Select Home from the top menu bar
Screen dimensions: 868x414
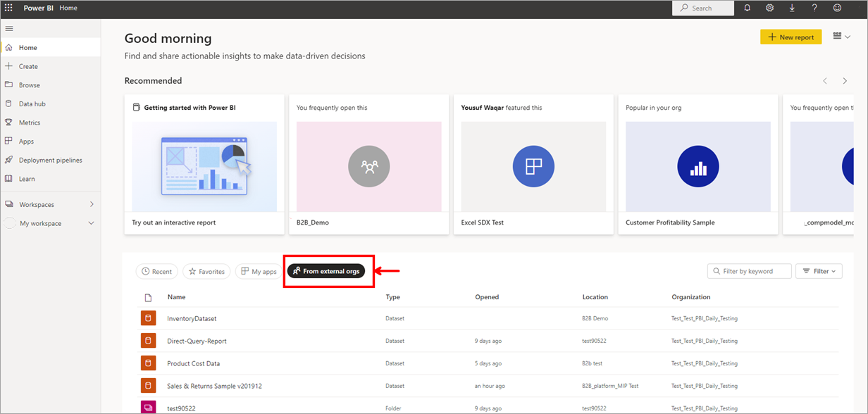[68, 8]
